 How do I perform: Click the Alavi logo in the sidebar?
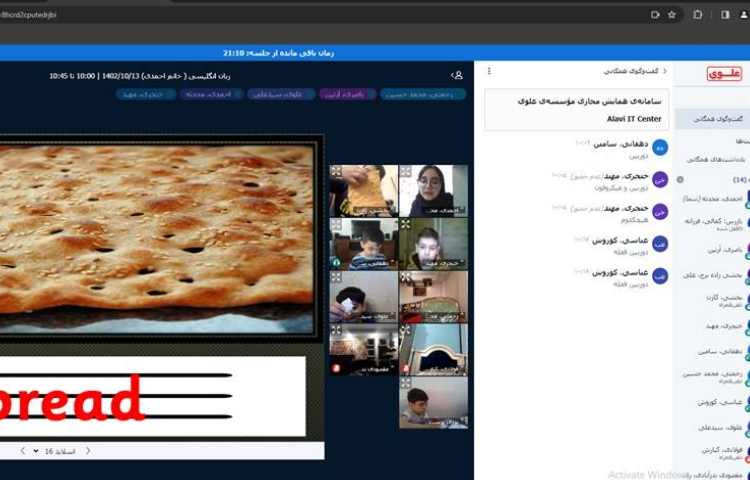point(723,74)
